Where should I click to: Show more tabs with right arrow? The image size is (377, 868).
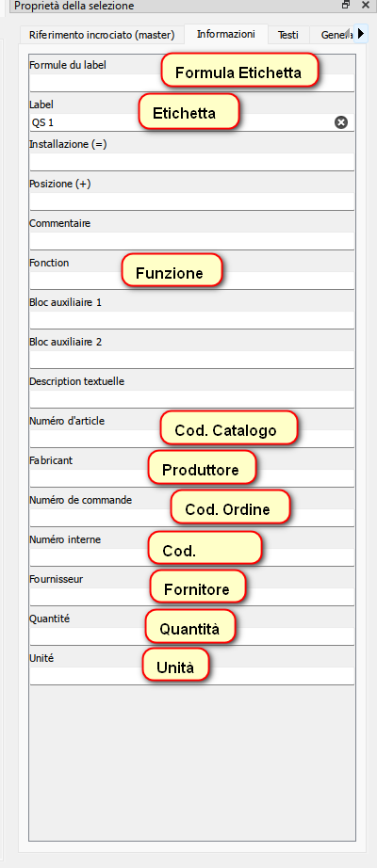click(x=360, y=34)
